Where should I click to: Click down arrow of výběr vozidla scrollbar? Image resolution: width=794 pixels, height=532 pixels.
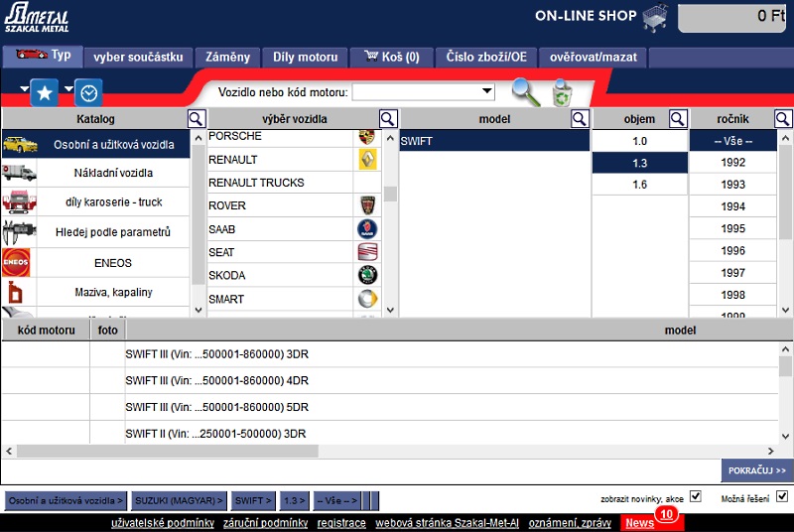(390, 310)
